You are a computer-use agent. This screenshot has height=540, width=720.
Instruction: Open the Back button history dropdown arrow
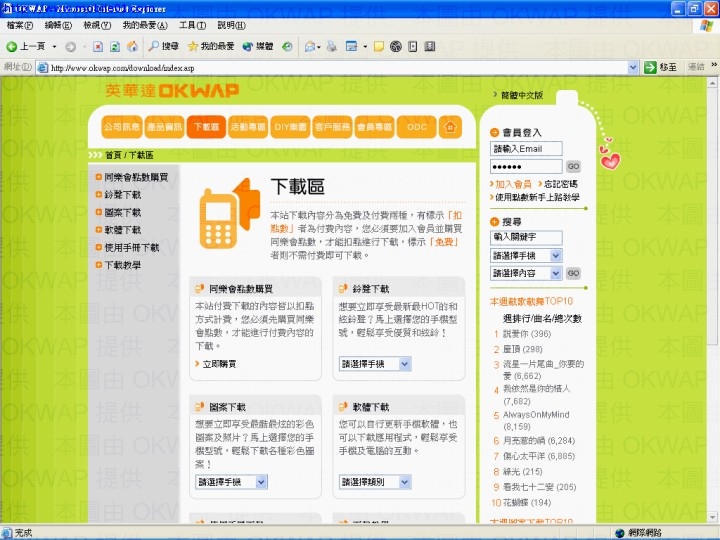54,46
